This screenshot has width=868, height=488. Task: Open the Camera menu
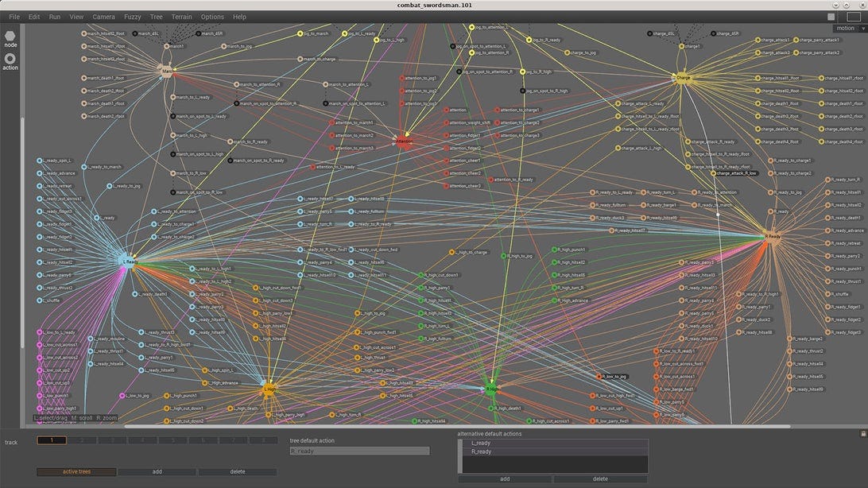tap(103, 17)
